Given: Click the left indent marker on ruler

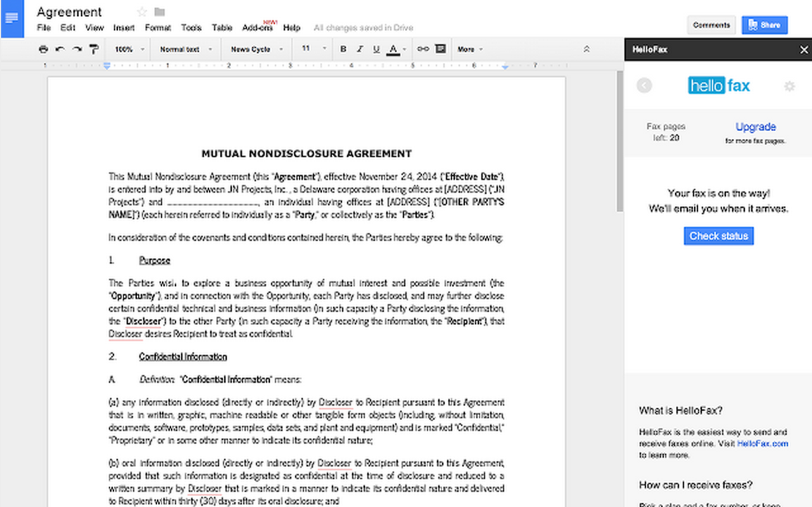Looking at the screenshot, I should click(x=107, y=66).
